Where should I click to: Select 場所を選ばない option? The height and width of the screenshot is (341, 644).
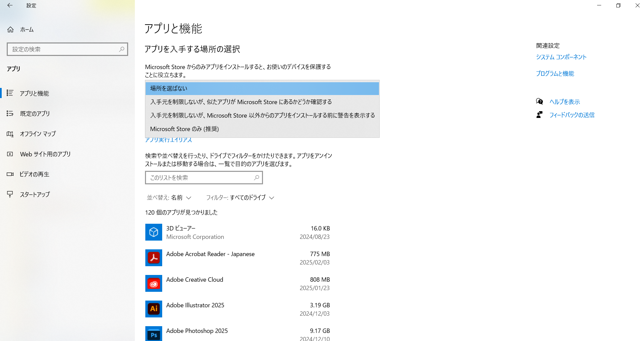pyautogui.click(x=262, y=88)
